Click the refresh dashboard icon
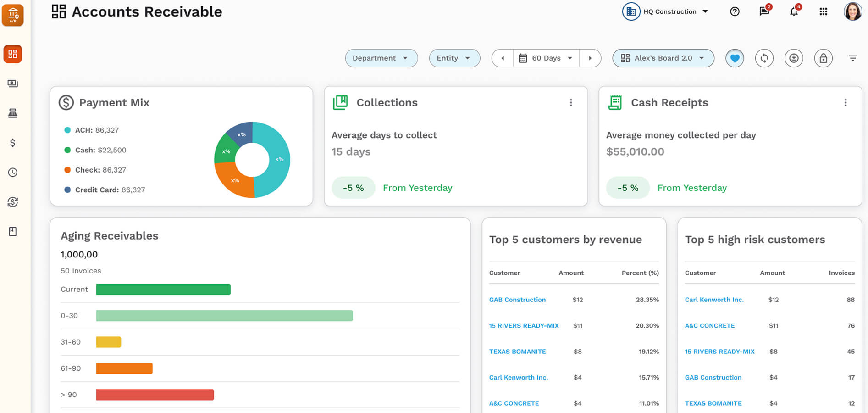Image resolution: width=868 pixels, height=413 pixels. click(x=764, y=58)
